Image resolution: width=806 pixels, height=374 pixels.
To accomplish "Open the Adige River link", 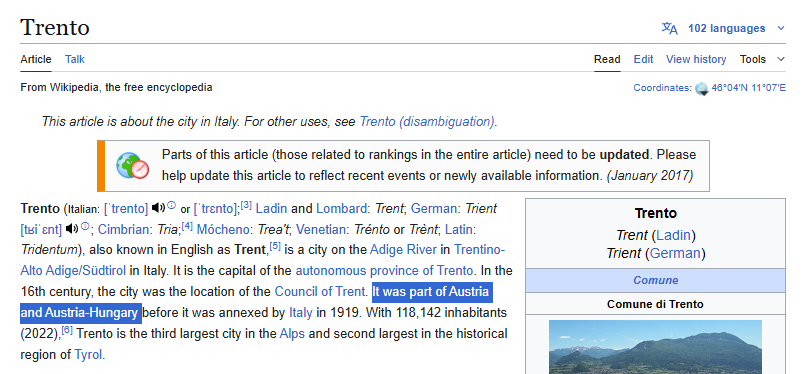I will 403,250.
